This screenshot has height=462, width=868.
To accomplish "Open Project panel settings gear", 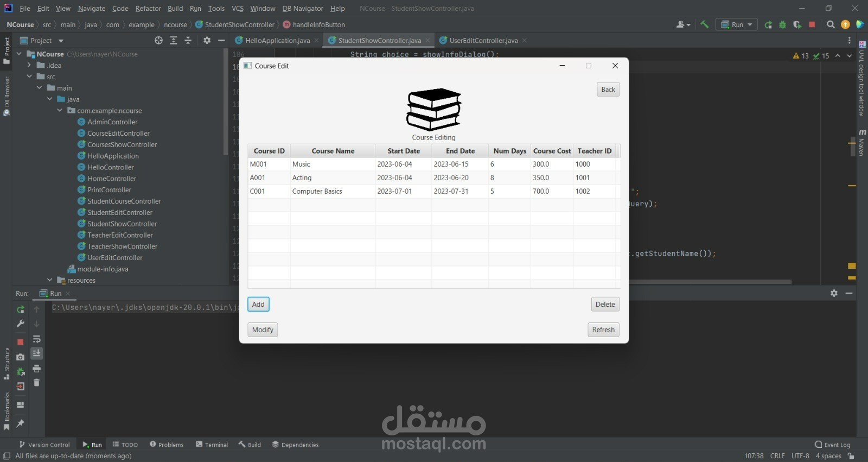I will (x=207, y=40).
